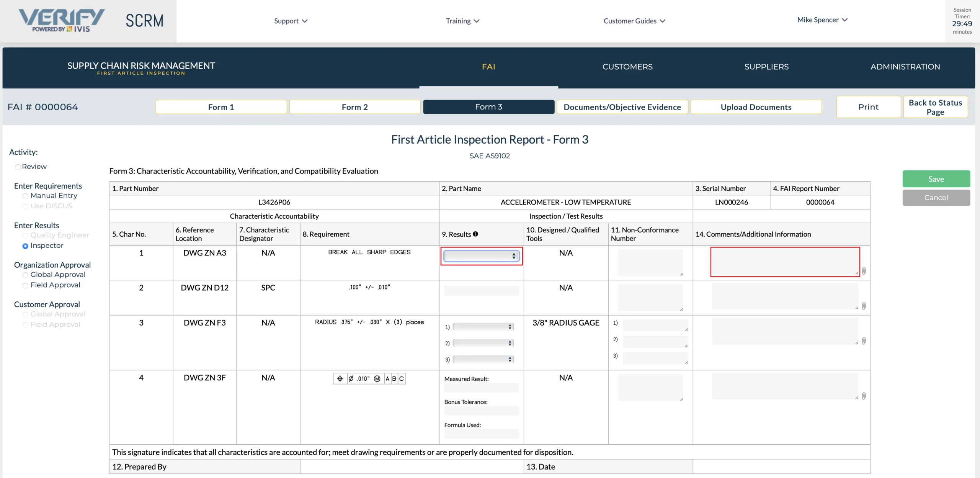This screenshot has width=980, height=478.
Task: Click Non-Conformance Number field for characteristic 2
Action: [650, 298]
